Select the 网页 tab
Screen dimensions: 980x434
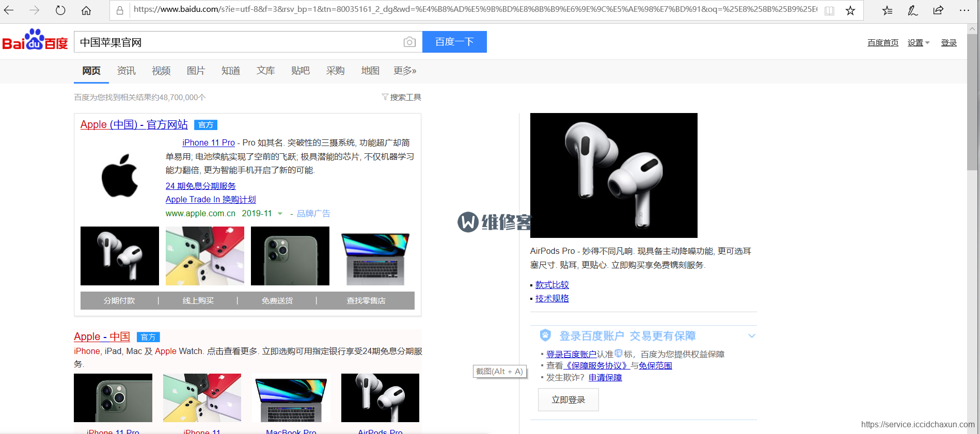tap(91, 71)
